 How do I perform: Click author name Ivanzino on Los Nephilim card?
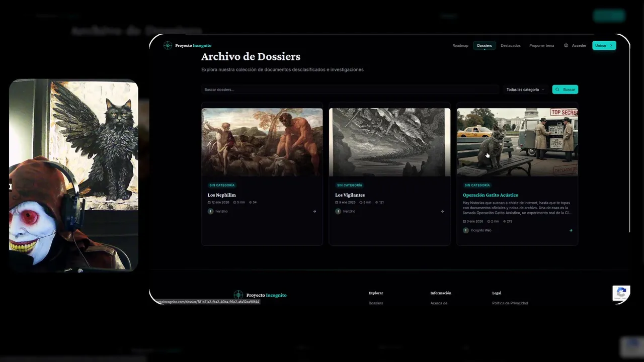click(x=221, y=211)
